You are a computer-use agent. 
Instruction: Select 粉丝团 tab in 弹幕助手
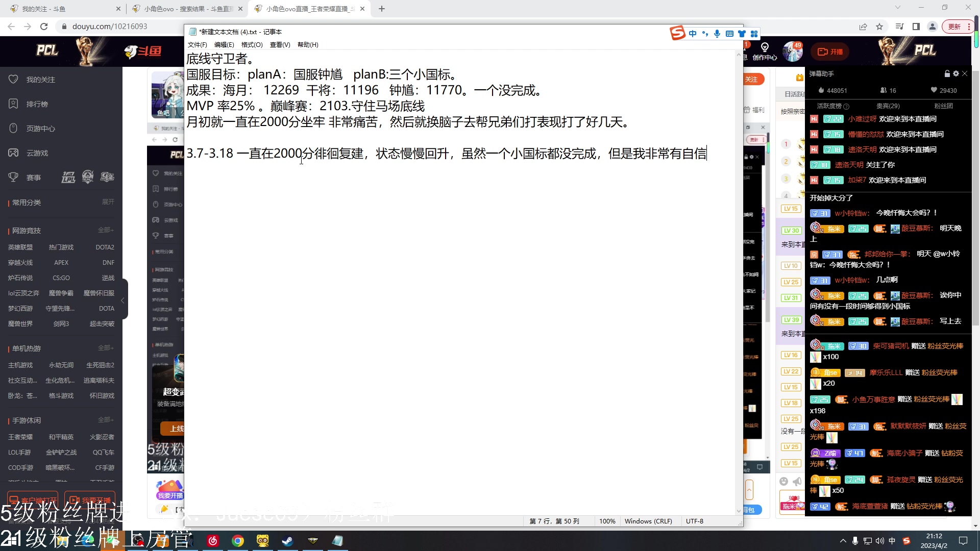(944, 106)
